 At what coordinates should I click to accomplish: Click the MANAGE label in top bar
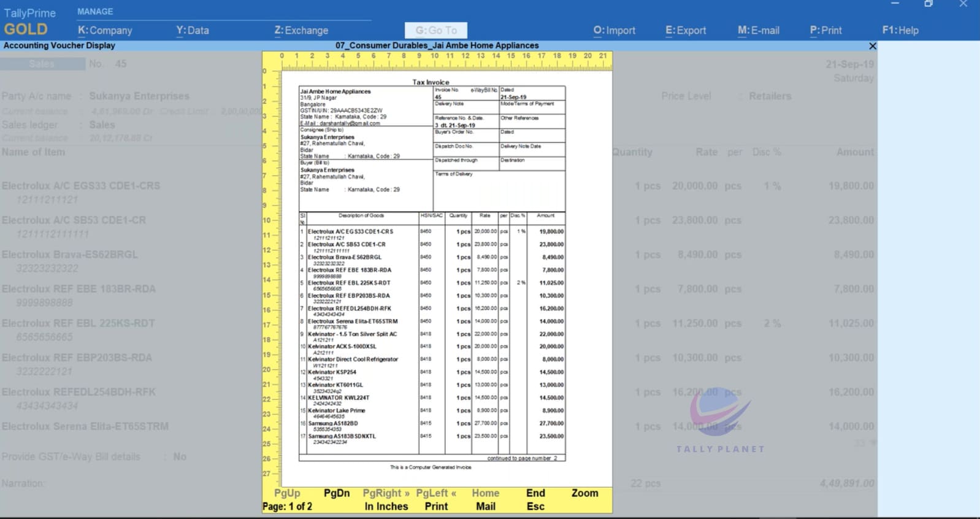(x=95, y=11)
